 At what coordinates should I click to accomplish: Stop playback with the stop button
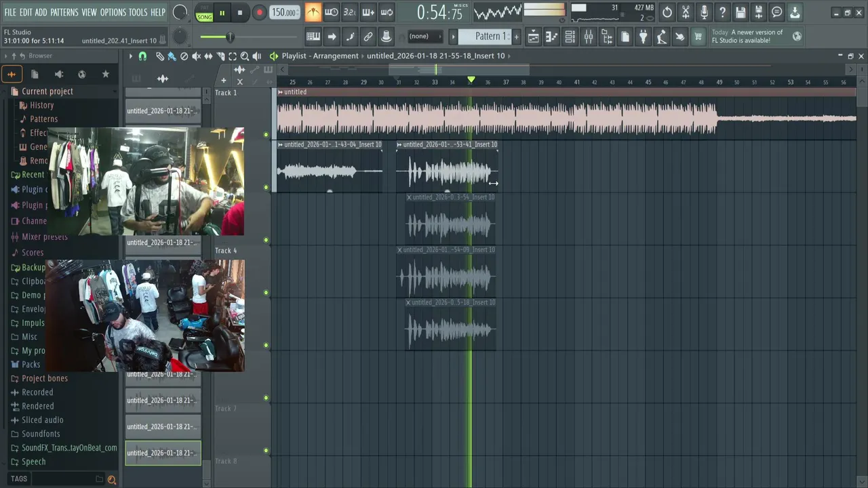pyautogui.click(x=240, y=13)
